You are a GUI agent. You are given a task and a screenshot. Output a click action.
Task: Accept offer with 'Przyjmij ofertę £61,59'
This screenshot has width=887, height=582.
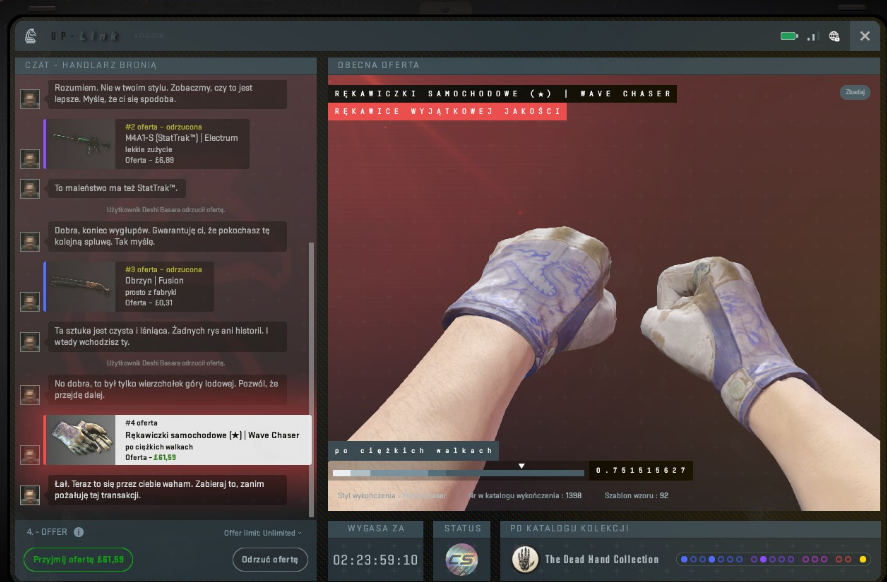78,559
